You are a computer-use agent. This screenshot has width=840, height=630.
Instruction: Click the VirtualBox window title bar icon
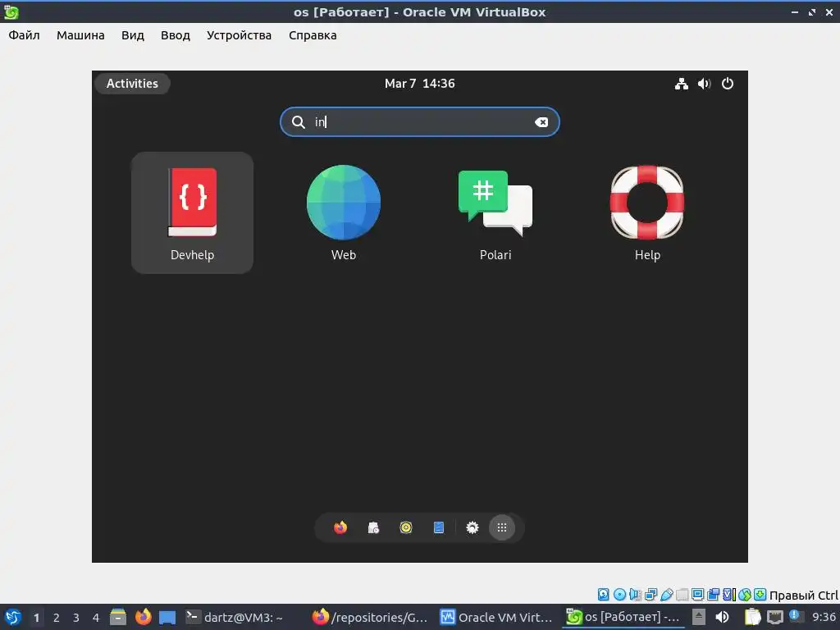tap(11, 11)
